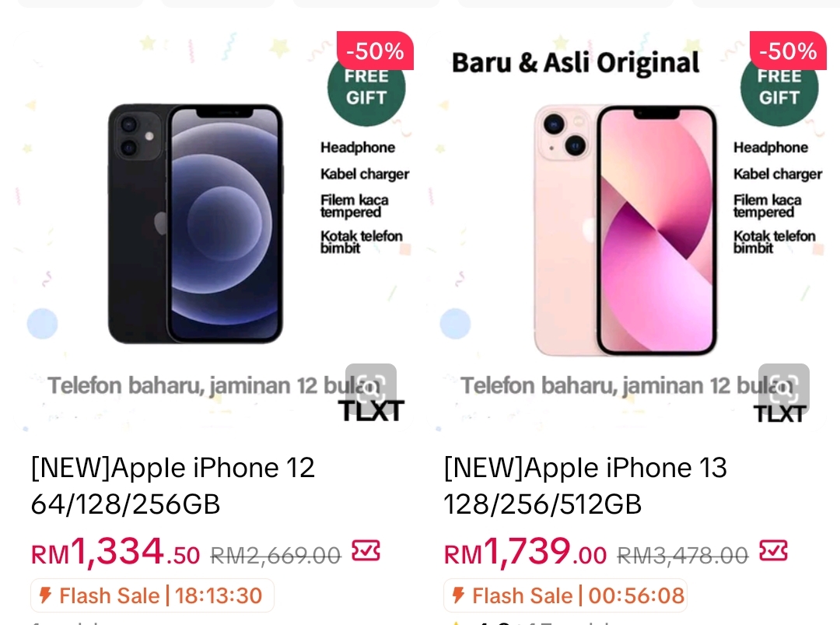Open [NEW]Apple iPhone 12 64/128/256GB listing title
The height and width of the screenshot is (625, 840).
pyautogui.click(x=173, y=486)
